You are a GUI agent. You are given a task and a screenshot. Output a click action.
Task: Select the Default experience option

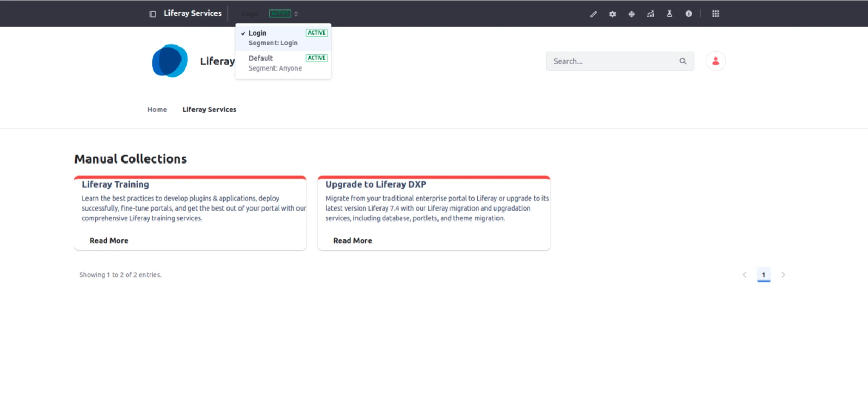284,63
